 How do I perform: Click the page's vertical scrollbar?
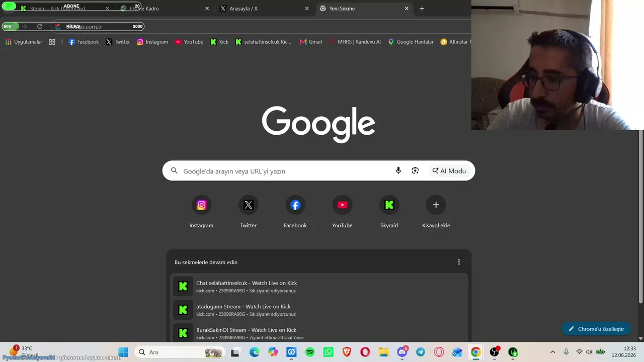click(640, 216)
